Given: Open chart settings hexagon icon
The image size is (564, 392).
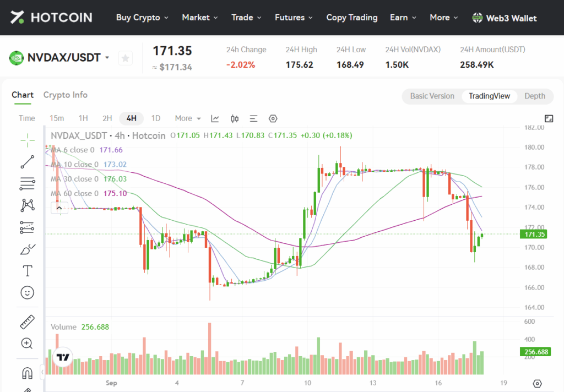Looking at the screenshot, I should tap(273, 118).
